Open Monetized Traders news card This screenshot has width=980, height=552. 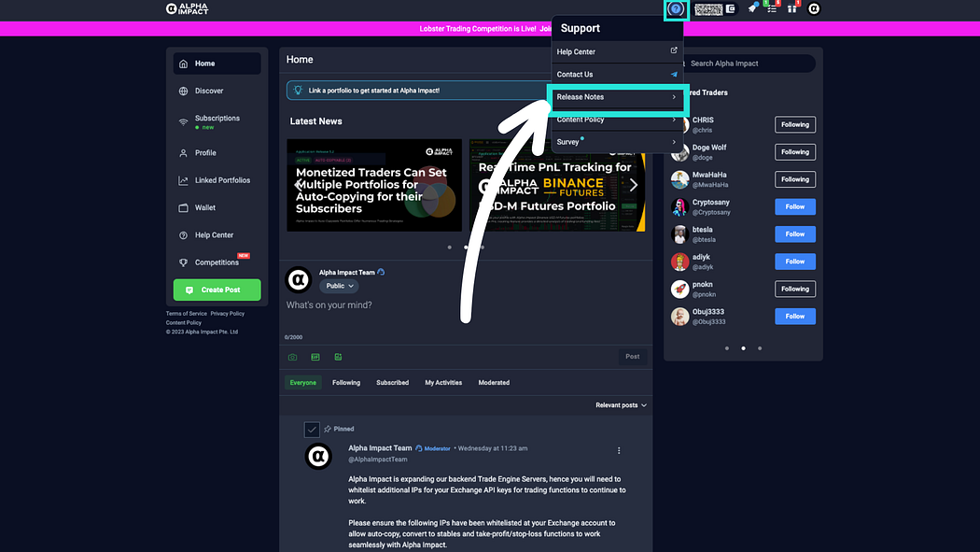pos(374,185)
